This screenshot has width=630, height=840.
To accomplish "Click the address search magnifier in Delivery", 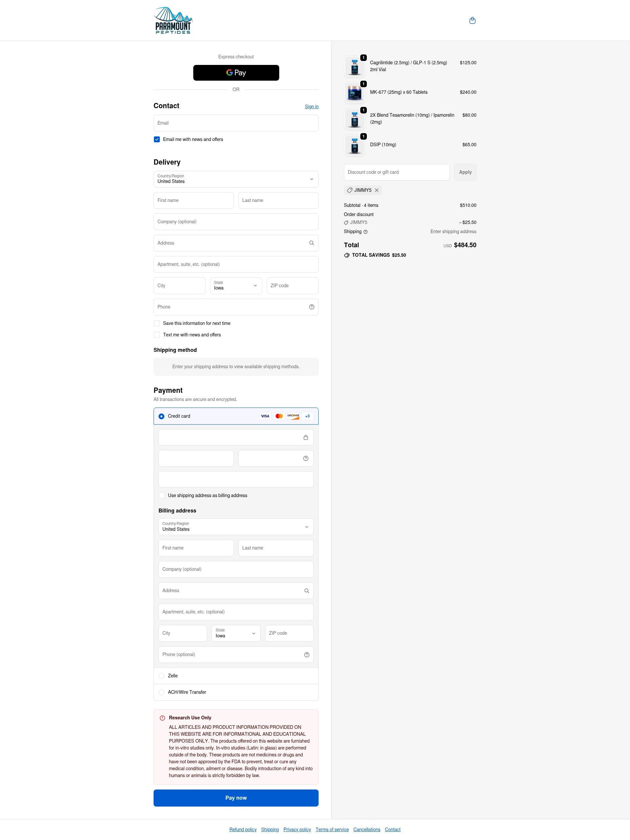I will pyautogui.click(x=311, y=243).
